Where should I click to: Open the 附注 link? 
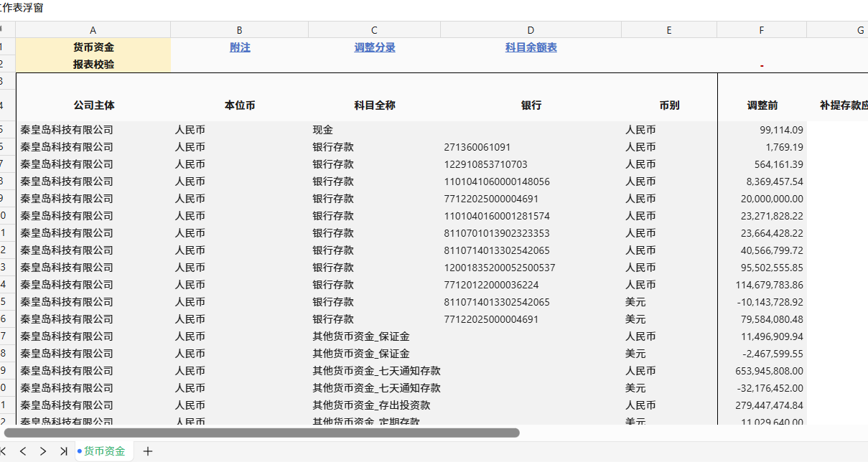click(x=240, y=47)
